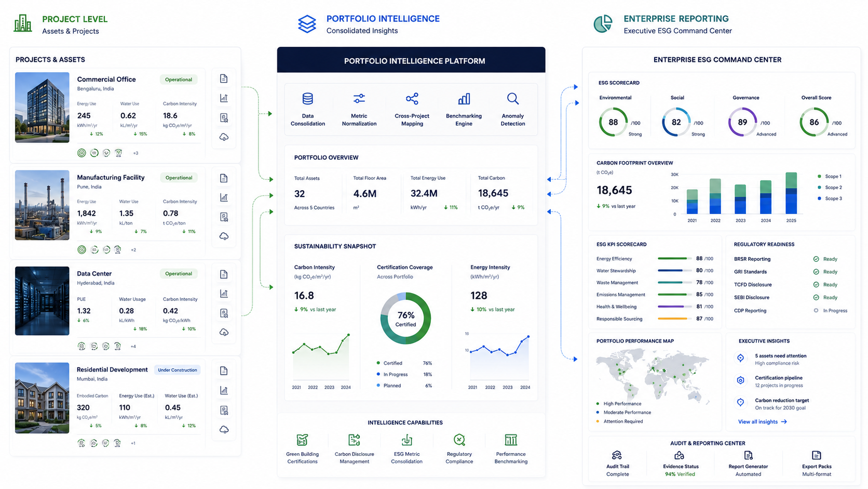This screenshot has height=489, width=868.
Task: Click Residential Development Under Construction badge
Action: click(x=178, y=370)
